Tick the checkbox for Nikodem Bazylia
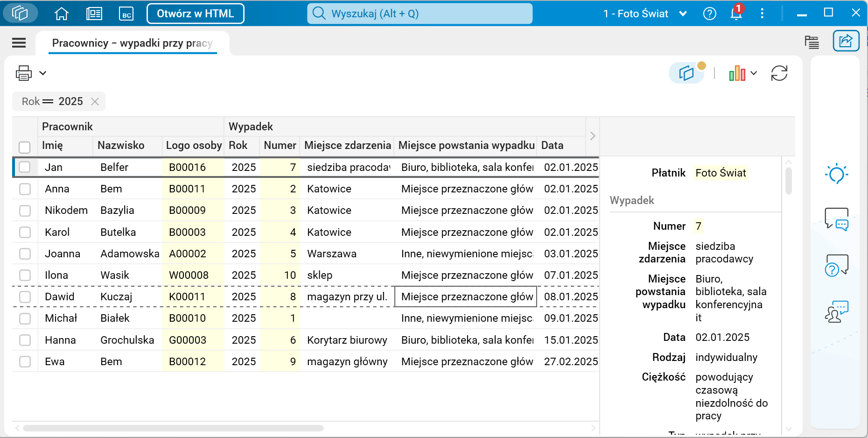 (25, 211)
